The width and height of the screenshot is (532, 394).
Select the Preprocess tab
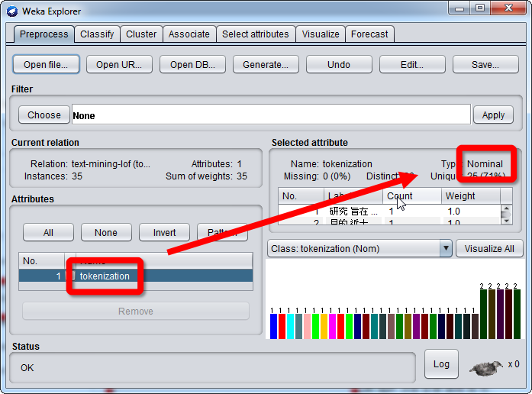pos(44,34)
